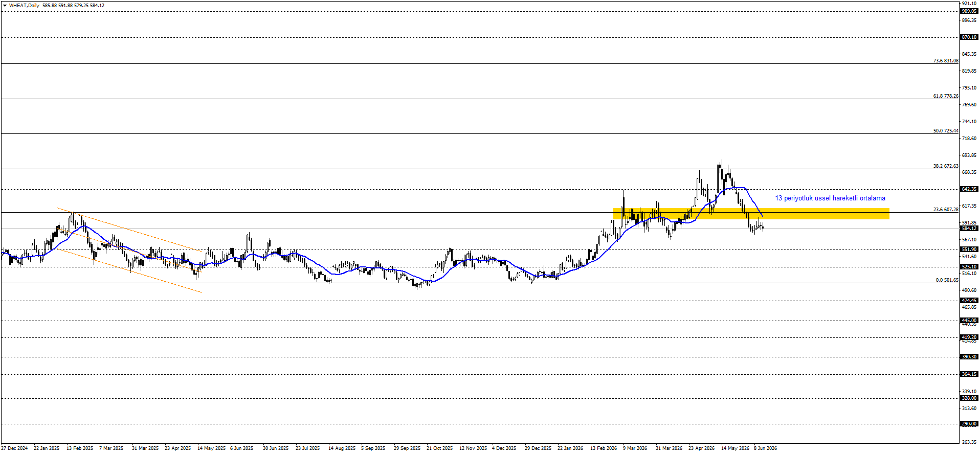Image resolution: width=980 pixels, height=454 pixels.
Task: Click the 290.00 price level tag
Action: (x=969, y=424)
